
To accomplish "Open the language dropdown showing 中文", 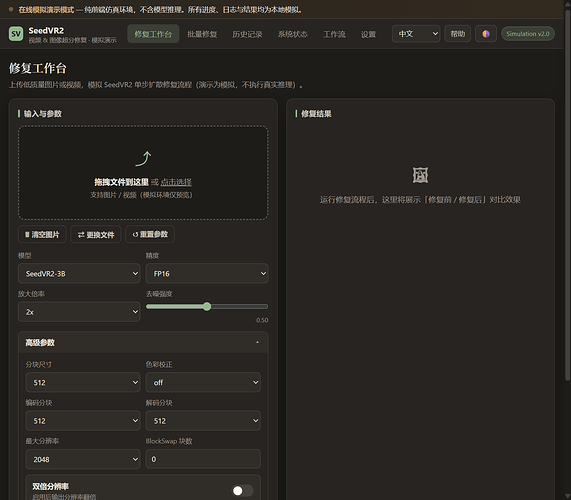I will (x=416, y=34).
